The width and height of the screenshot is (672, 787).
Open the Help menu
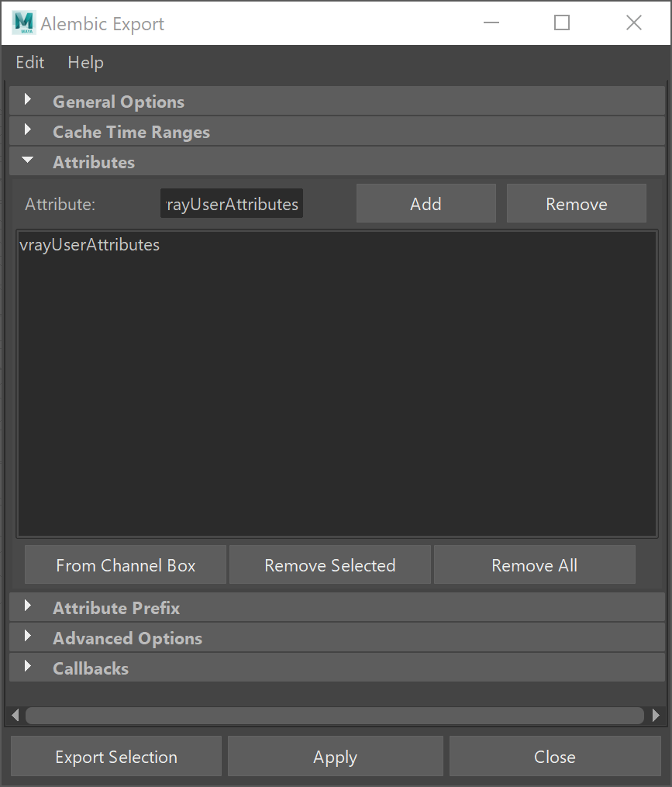tap(86, 62)
